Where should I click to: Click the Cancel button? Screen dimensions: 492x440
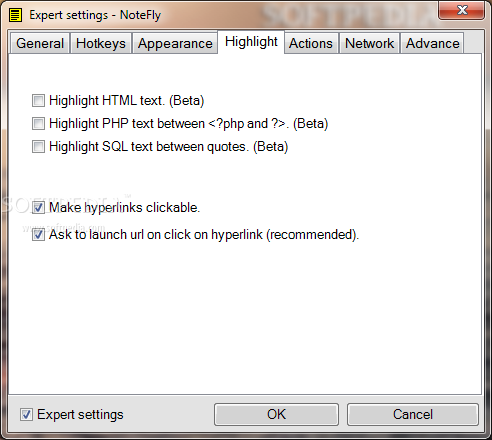413,414
